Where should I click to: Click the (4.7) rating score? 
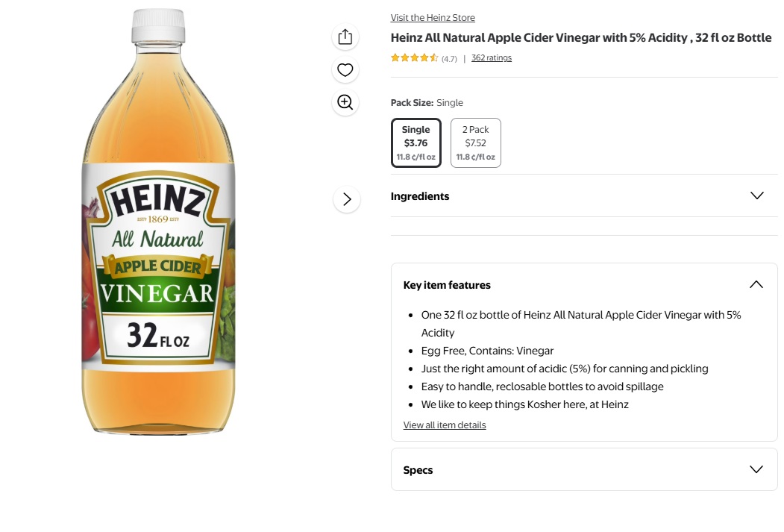tap(449, 59)
